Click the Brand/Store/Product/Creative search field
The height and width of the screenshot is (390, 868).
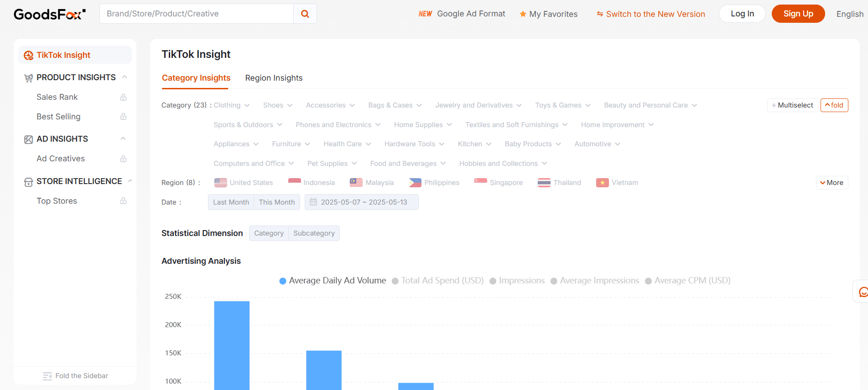(197, 14)
